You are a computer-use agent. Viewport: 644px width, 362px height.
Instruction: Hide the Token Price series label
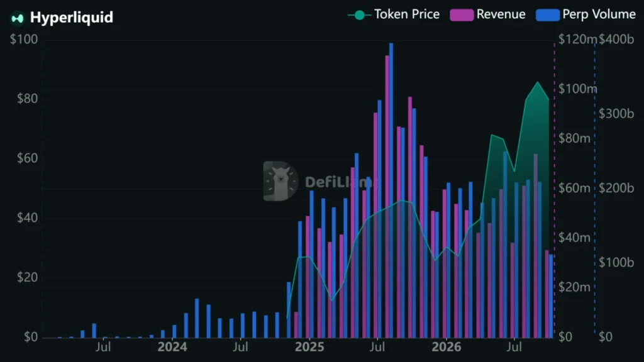pyautogui.click(x=407, y=14)
